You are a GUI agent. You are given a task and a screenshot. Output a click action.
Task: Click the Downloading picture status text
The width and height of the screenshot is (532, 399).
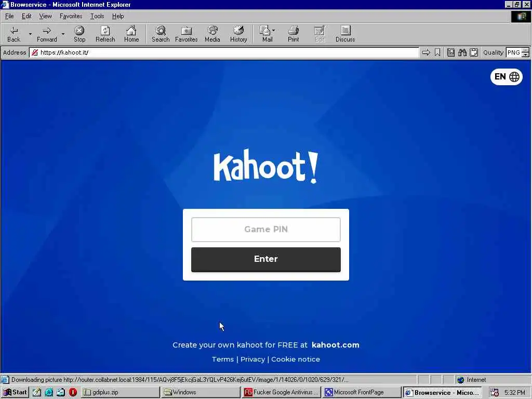pyautogui.click(x=180, y=380)
